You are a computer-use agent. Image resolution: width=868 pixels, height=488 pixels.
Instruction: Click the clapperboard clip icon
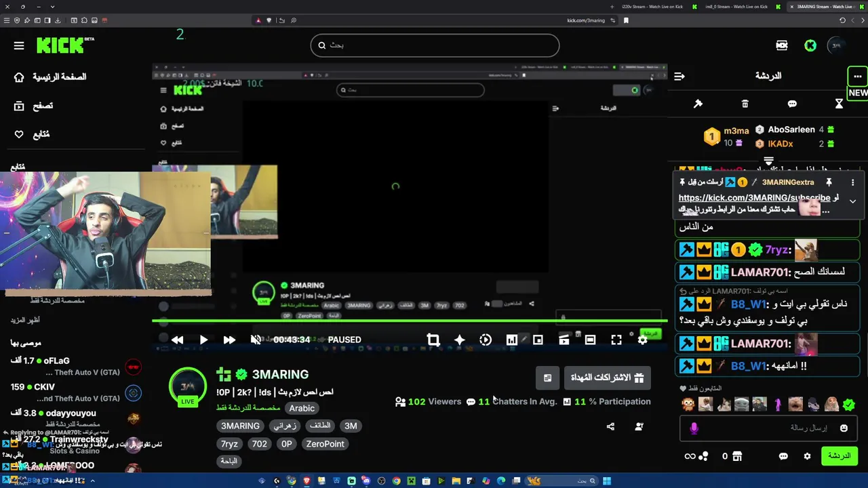(564, 340)
